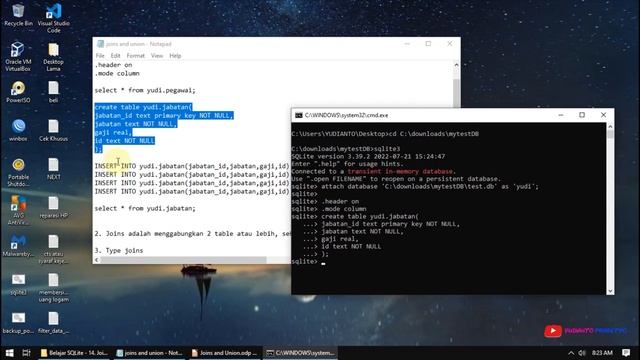Image resolution: width=640 pixels, height=360 pixels.
Task: Click Notepad horizontal scrollbar left arrow
Action: pos(97,260)
